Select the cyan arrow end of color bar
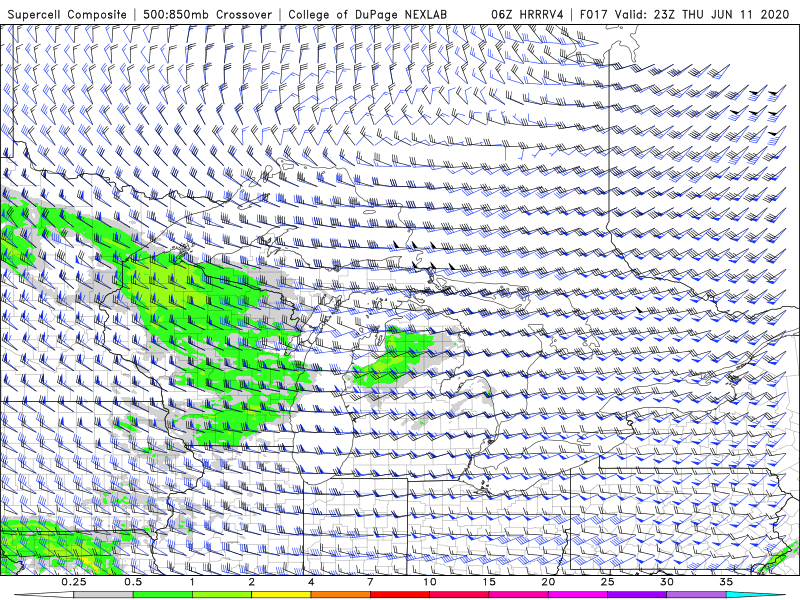This screenshot has height=600, width=800. (x=756, y=595)
